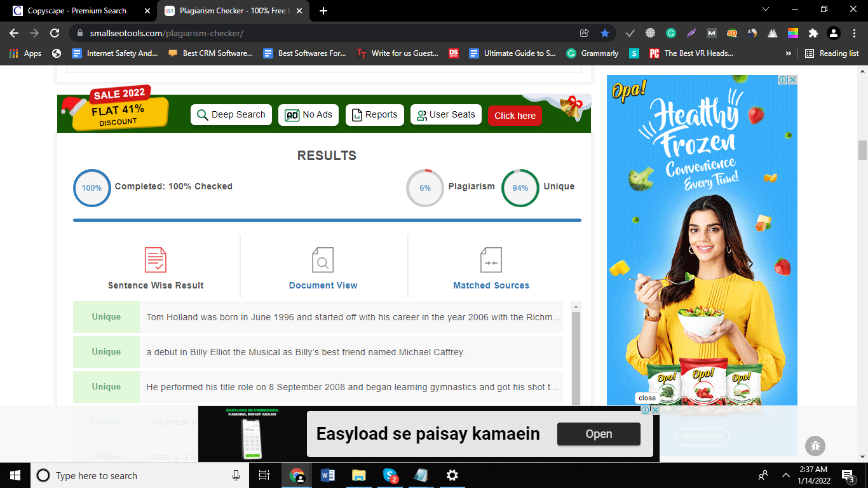868x488 pixels.
Task: Click the blue bookmark star icon
Action: pos(605,33)
